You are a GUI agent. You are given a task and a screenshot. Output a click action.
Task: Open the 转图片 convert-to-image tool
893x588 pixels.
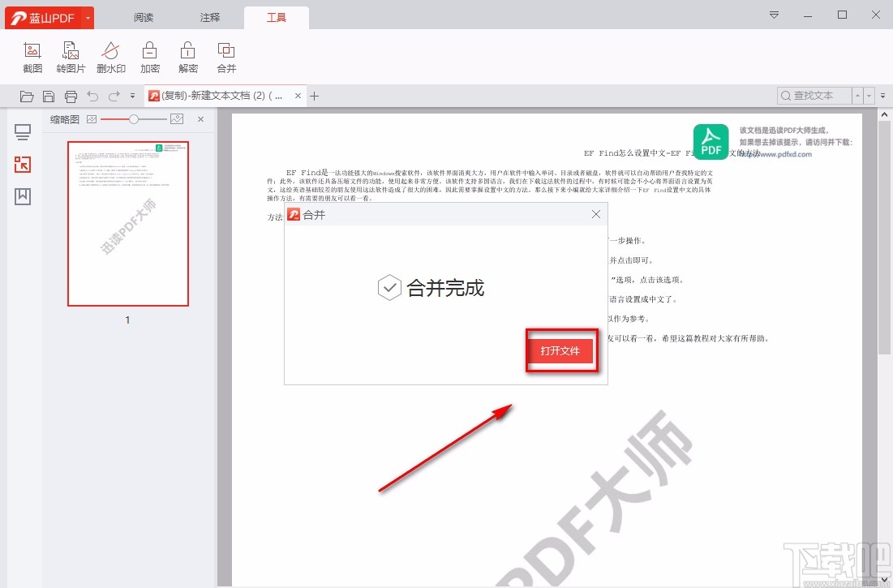(71, 58)
